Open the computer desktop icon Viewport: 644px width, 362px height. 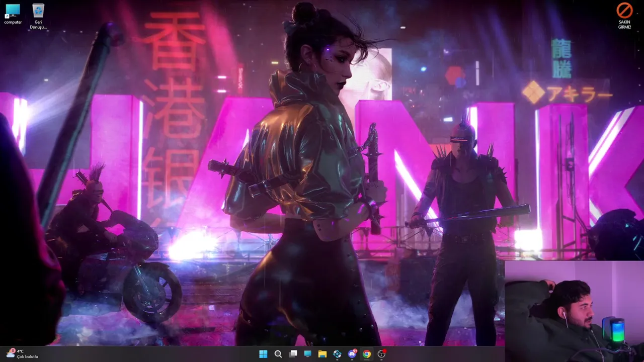click(x=13, y=14)
